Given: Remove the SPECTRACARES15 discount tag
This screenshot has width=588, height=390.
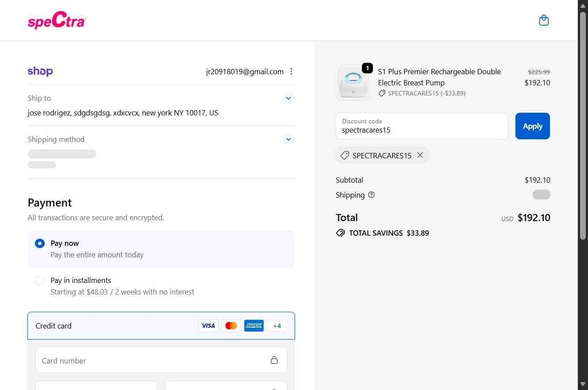Looking at the screenshot, I should point(420,155).
